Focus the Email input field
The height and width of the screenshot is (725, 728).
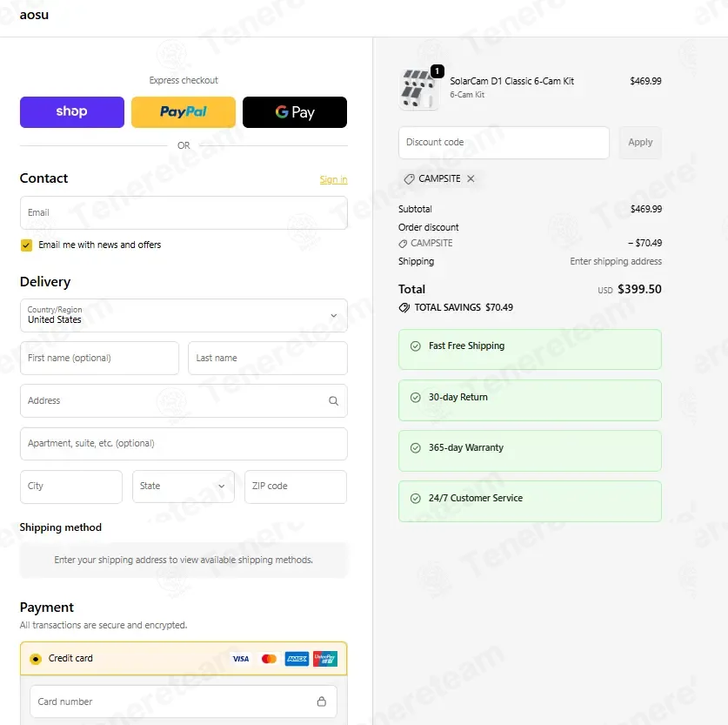[x=184, y=212]
